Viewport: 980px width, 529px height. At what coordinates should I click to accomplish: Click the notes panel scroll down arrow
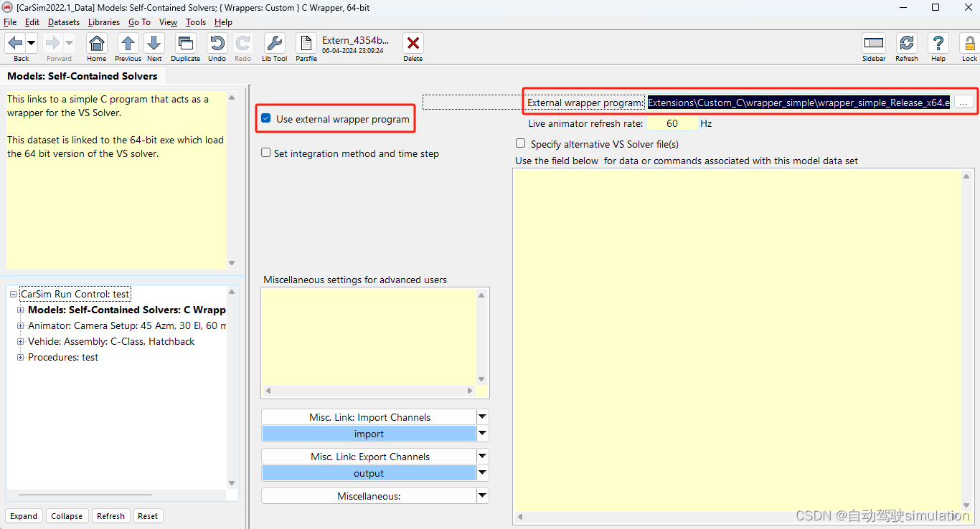[232, 263]
